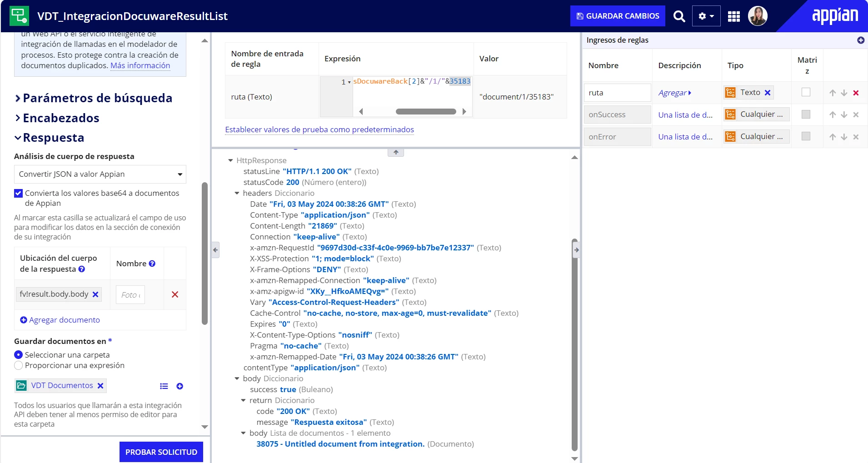Open Agregar description link for ruta
Screen dimensions: 868x463
(x=675, y=93)
